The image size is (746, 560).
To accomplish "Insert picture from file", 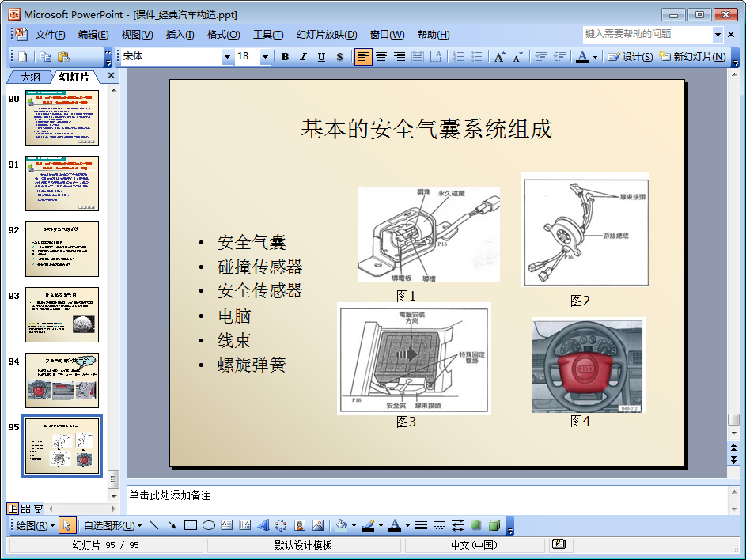I will pos(318,525).
